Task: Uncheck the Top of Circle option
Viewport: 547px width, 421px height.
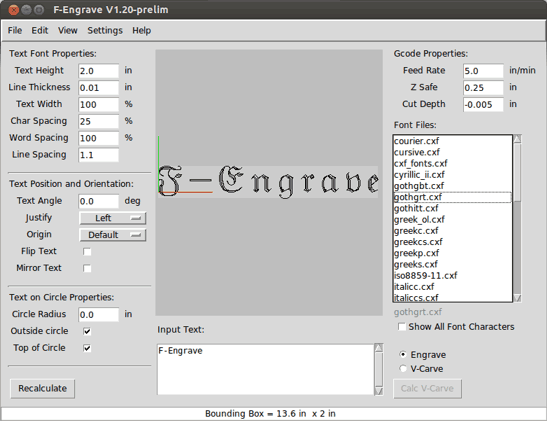Action: pos(87,348)
